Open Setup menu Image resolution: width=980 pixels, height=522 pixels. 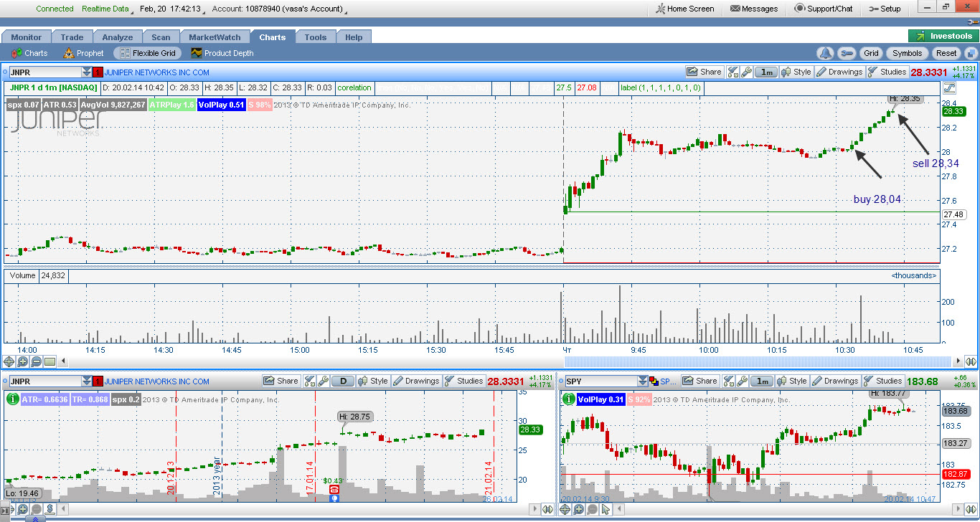pos(885,9)
